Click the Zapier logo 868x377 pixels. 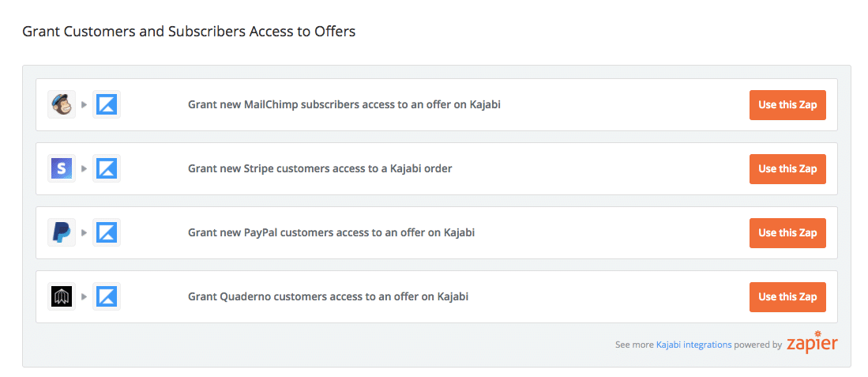pos(812,343)
